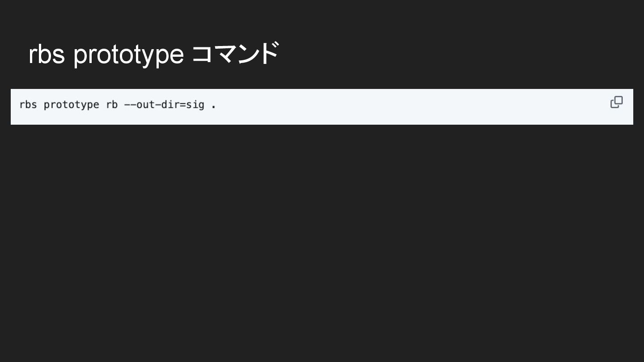Click the "--out" flag in the command
Screen dimensions: 644x362
coord(140,105)
